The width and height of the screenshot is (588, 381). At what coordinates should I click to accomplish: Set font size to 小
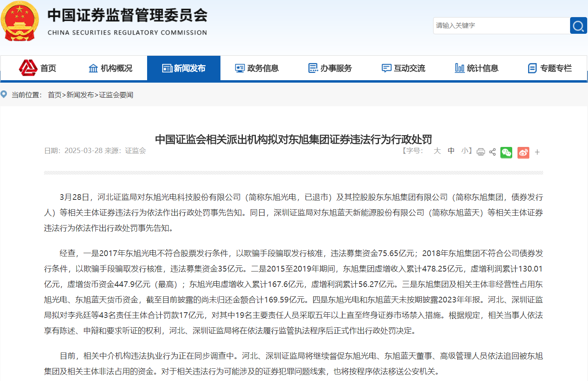coord(465,151)
